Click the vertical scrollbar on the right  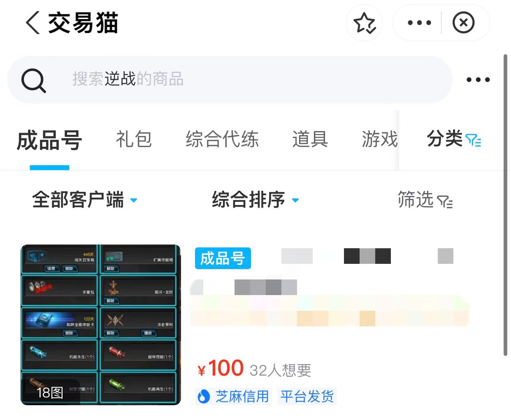click(x=506, y=205)
